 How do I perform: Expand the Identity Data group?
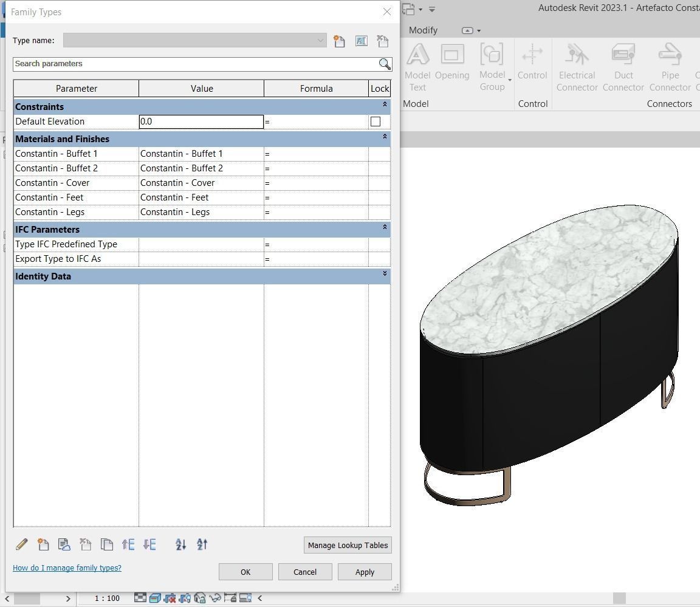[x=385, y=273]
